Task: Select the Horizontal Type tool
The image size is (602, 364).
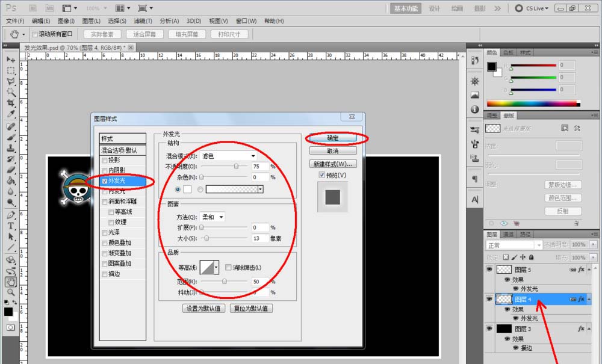Action: point(11,226)
